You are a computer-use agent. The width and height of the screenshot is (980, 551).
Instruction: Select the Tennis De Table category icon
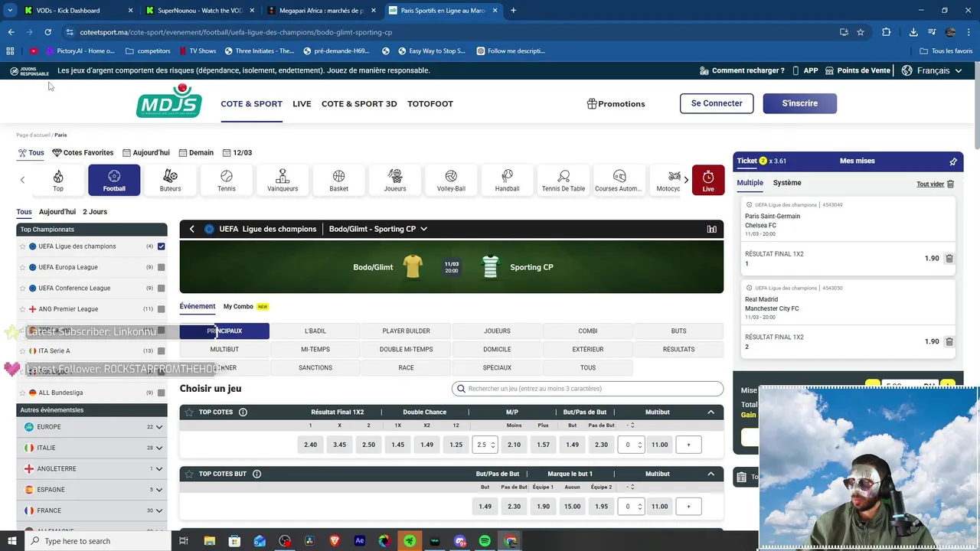coord(563,181)
